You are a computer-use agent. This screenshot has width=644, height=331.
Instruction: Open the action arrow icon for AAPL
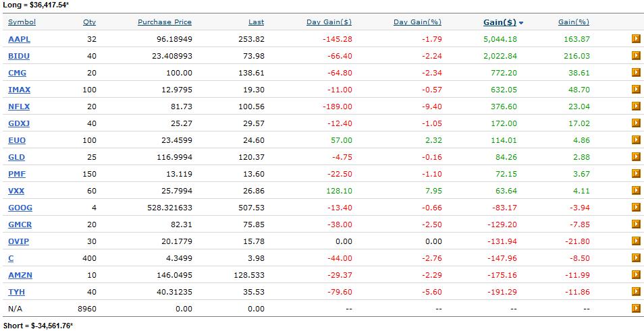click(636, 39)
